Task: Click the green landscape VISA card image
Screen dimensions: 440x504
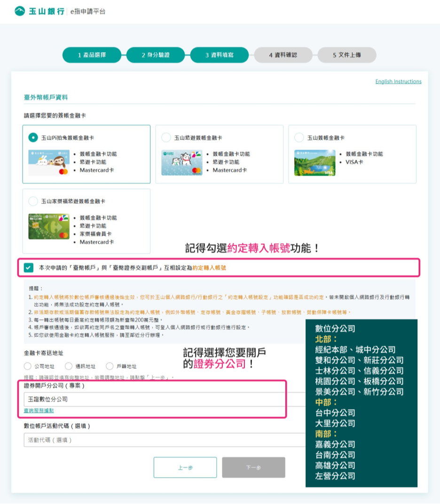Action: click(x=314, y=163)
